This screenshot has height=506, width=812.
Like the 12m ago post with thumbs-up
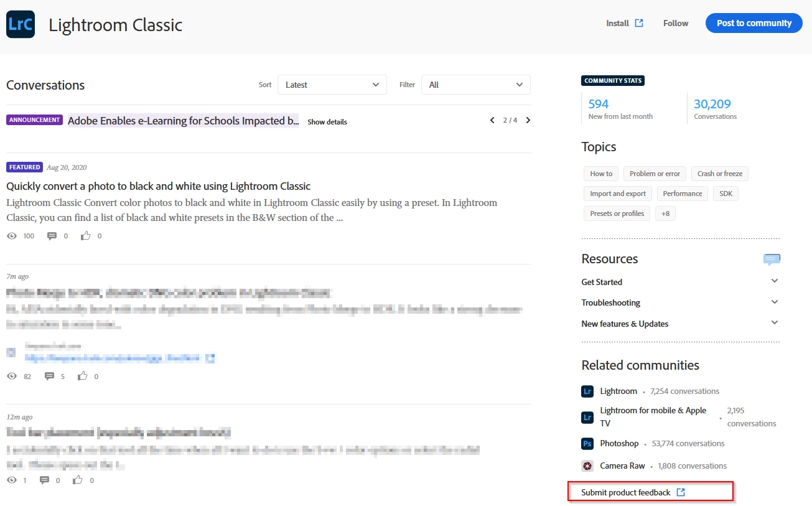[x=78, y=480]
